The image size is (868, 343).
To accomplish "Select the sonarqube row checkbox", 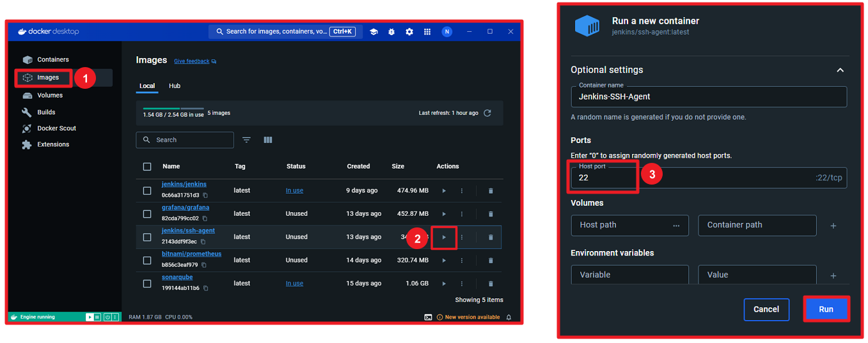I will pyautogui.click(x=147, y=284).
